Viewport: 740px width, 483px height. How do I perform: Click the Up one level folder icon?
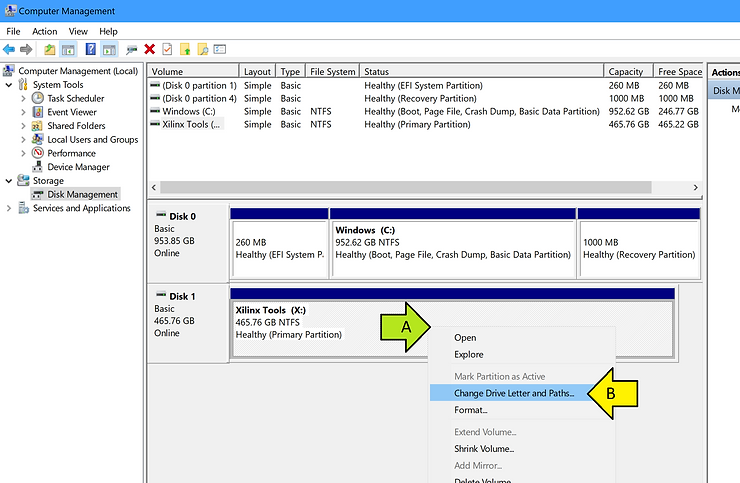point(50,49)
